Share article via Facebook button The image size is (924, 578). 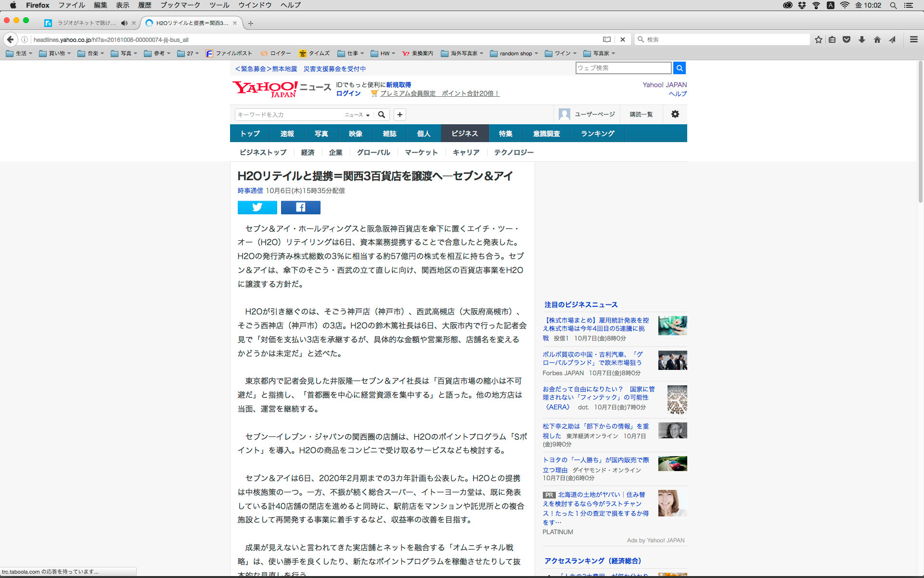[300, 207]
